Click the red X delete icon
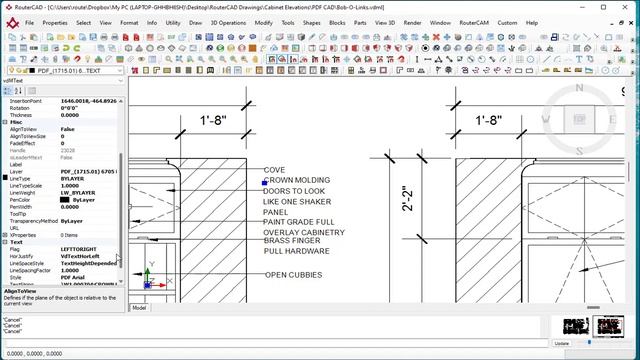 pyautogui.click(x=436, y=37)
